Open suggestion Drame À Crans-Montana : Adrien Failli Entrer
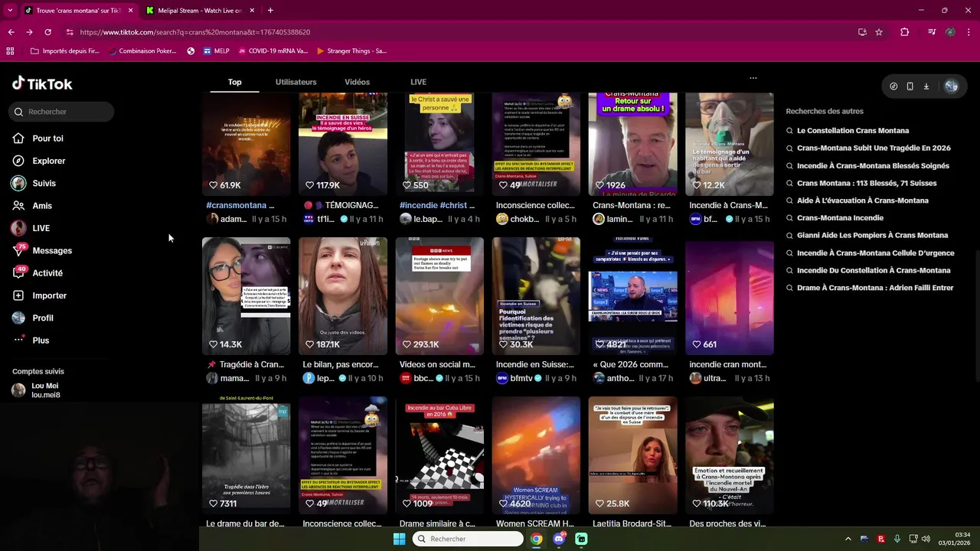The image size is (980, 551). pyautogui.click(x=875, y=288)
